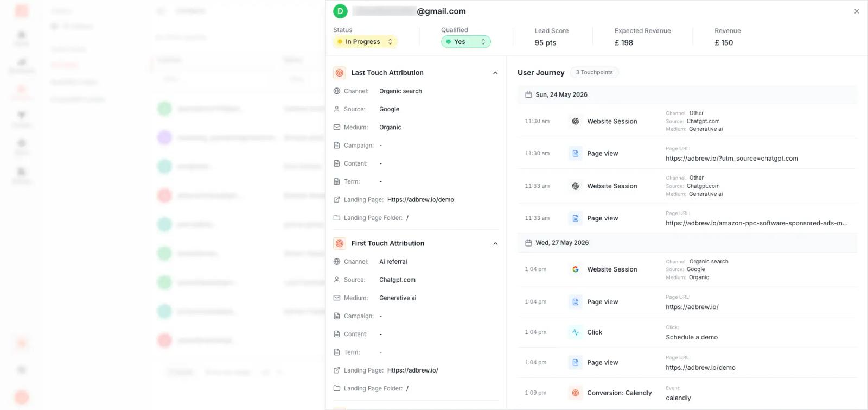Click the ChatGPT icon on the 11:30 am session
868x410 pixels.
(x=576, y=121)
